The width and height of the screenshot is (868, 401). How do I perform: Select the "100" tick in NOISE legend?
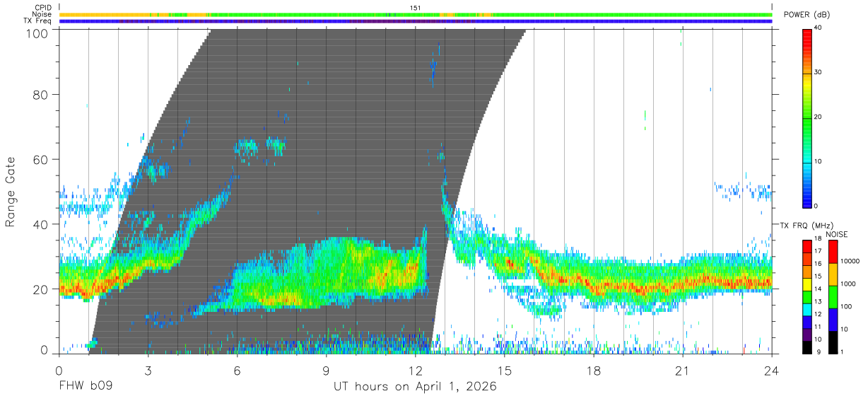pyautogui.click(x=846, y=306)
